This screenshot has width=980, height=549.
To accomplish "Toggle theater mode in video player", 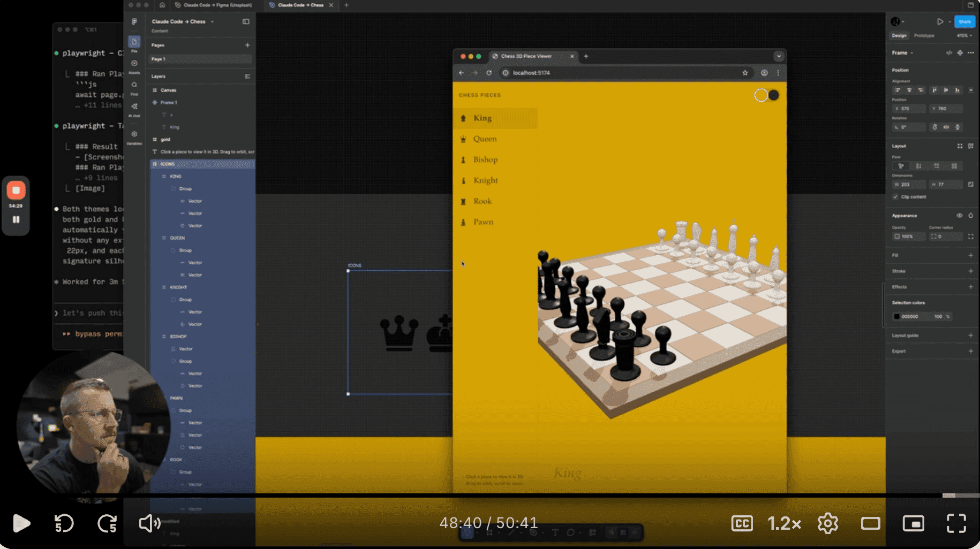I will point(870,523).
